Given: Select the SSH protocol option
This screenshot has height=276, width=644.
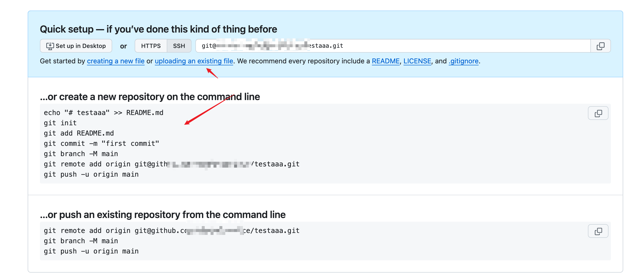Looking at the screenshot, I should pyautogui.click(x=179, y=46).
